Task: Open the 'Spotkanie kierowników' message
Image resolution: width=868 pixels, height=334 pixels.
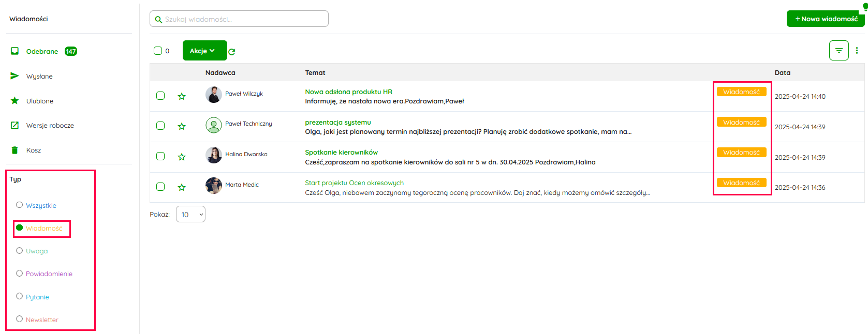Action: pyautogui.click(x=341, y=153)
